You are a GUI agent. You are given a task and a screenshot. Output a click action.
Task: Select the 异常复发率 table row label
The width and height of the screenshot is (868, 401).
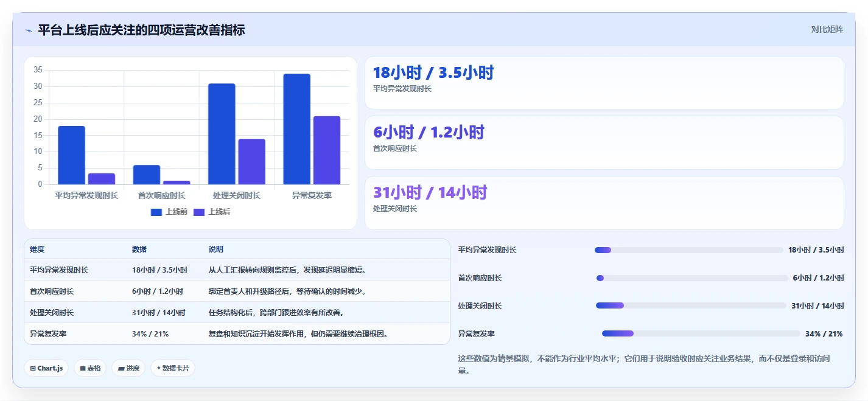click(48, 334)
